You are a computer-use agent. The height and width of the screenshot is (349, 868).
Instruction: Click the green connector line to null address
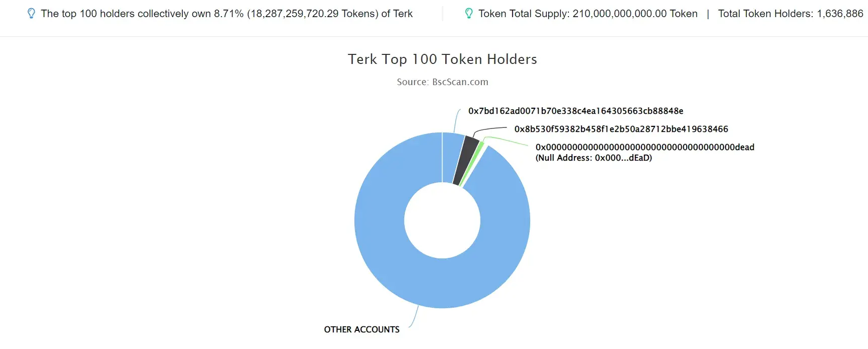click(x=506, y=141)
